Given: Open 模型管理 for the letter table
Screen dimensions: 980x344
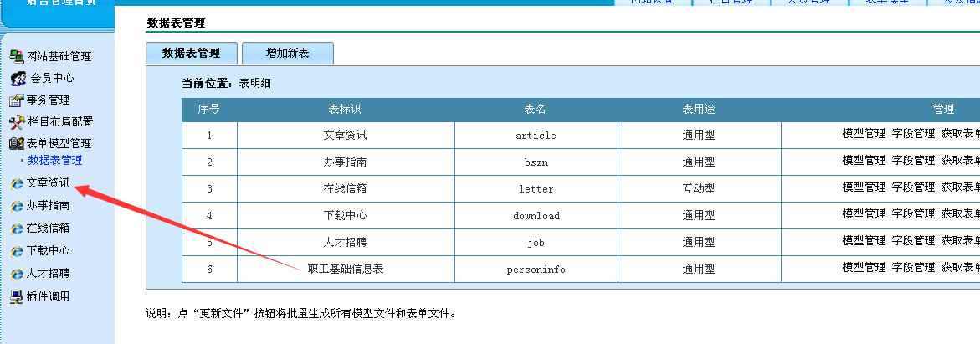Looking at the screenshot, I should coord(864,188).
